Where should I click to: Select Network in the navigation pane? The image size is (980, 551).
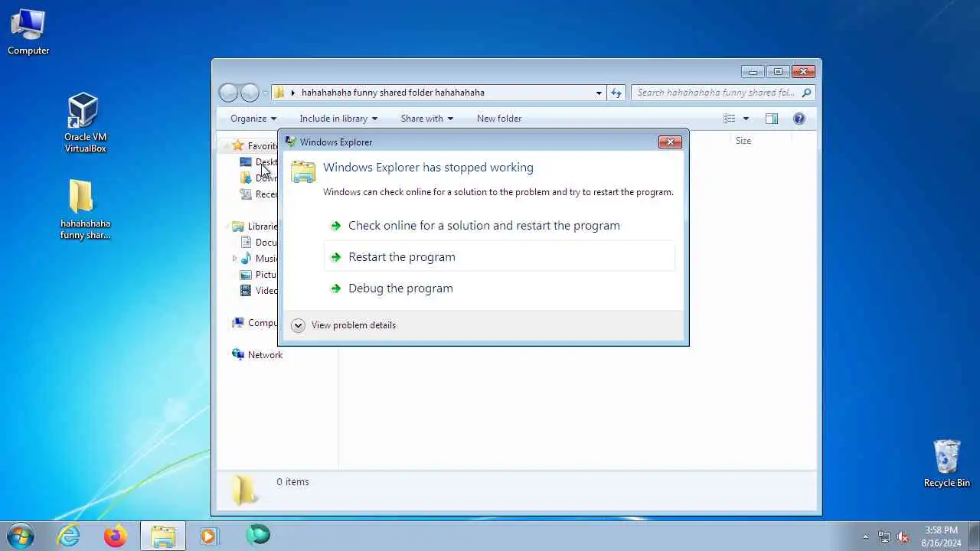[x=257, y=355]
